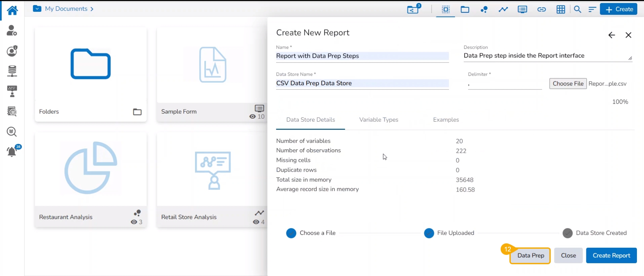Switch to the Examples tab

(446, 120)
